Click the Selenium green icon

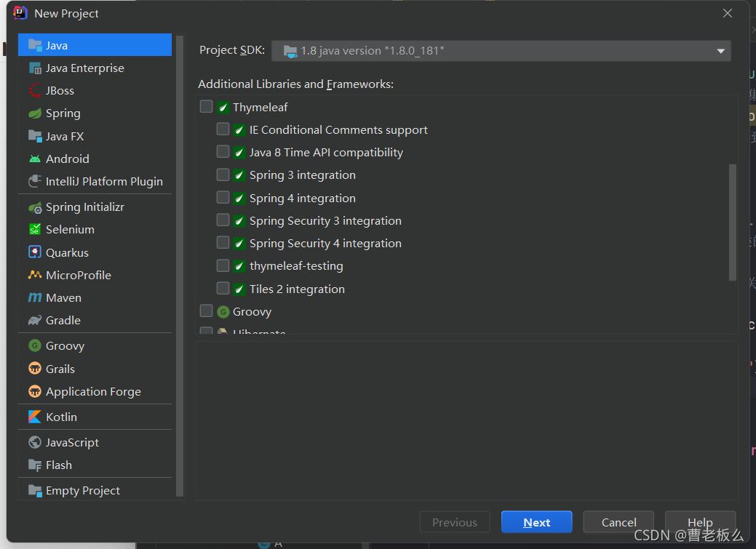point(35,230)
